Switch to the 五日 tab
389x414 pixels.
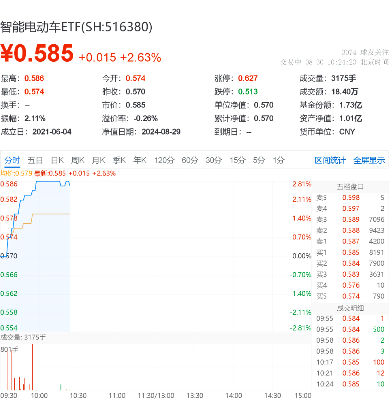pyautogui.click(x=35, y=160)
